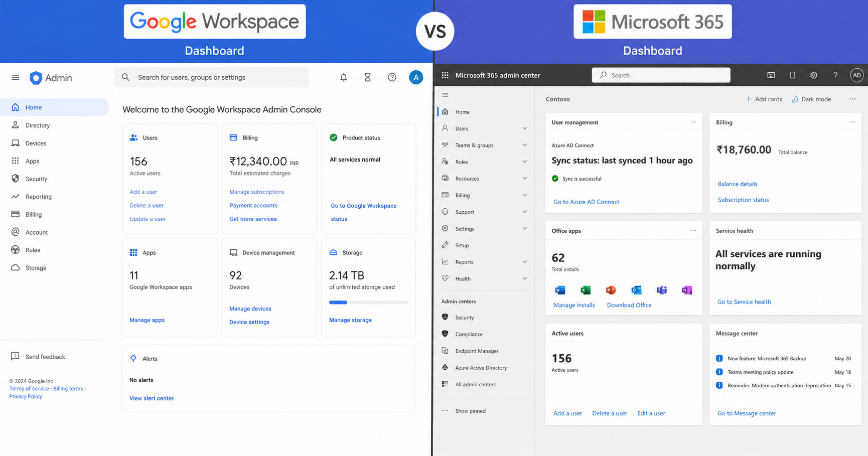The width and height of the screenshot is (868, 456).
Task: Expand the Settings section chevron
Action: pos(525,228)
